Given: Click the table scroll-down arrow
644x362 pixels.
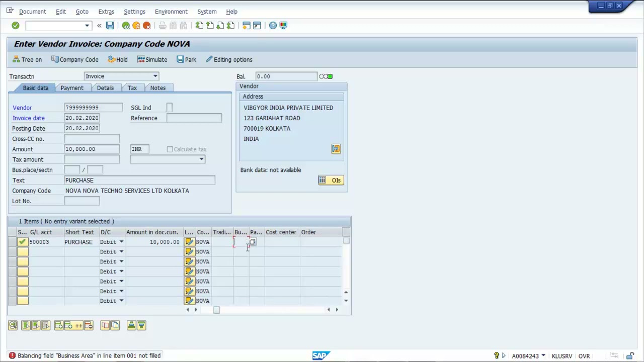Looking at the screenshot, I should pos(346,301).
